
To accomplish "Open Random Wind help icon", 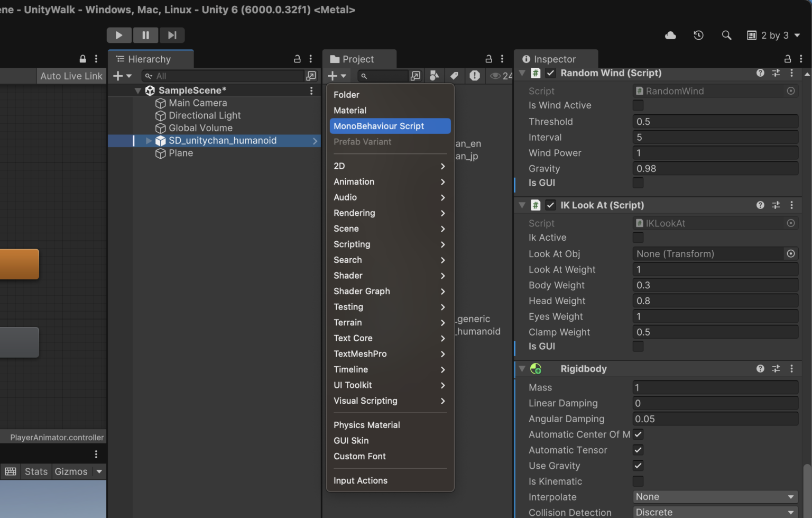I will point(760,73).
